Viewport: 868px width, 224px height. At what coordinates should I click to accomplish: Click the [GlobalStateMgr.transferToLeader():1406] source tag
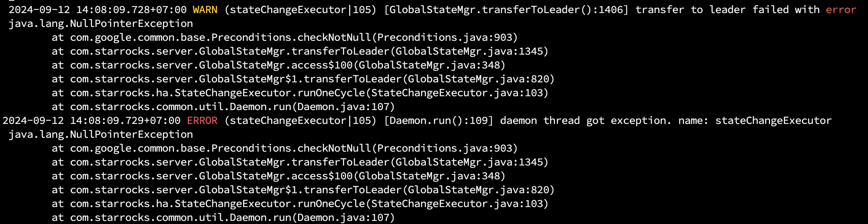click(506, 10)
